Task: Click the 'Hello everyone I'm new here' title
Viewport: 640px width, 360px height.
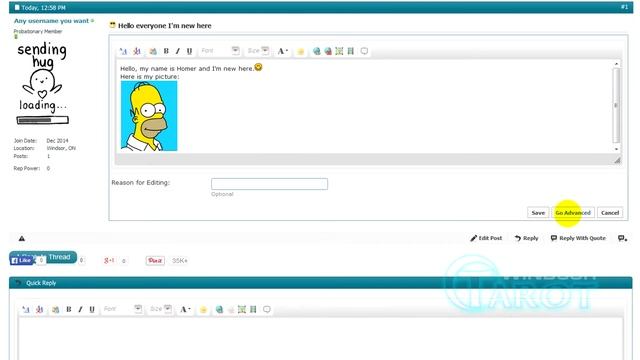Action: (x=164, y=25)
